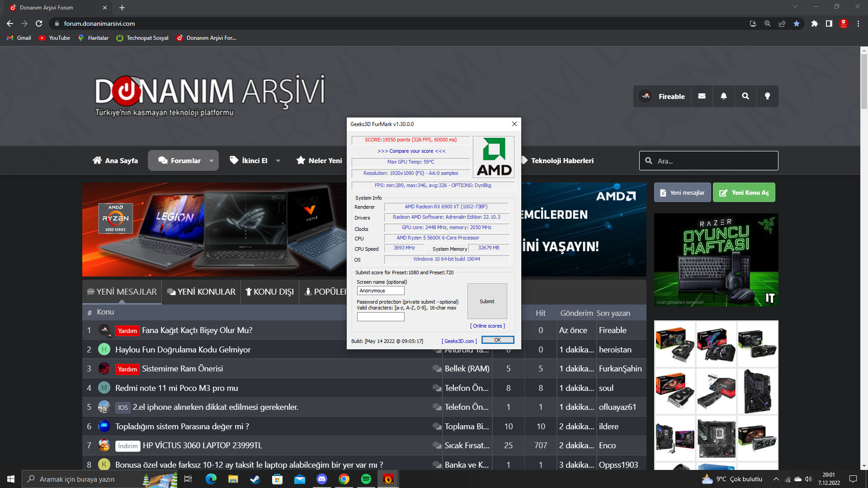Image resolution: width=868 pixels, height=488 pixels.
Task: Click the Yeni Konu Aç button
Action: [744, 192]
